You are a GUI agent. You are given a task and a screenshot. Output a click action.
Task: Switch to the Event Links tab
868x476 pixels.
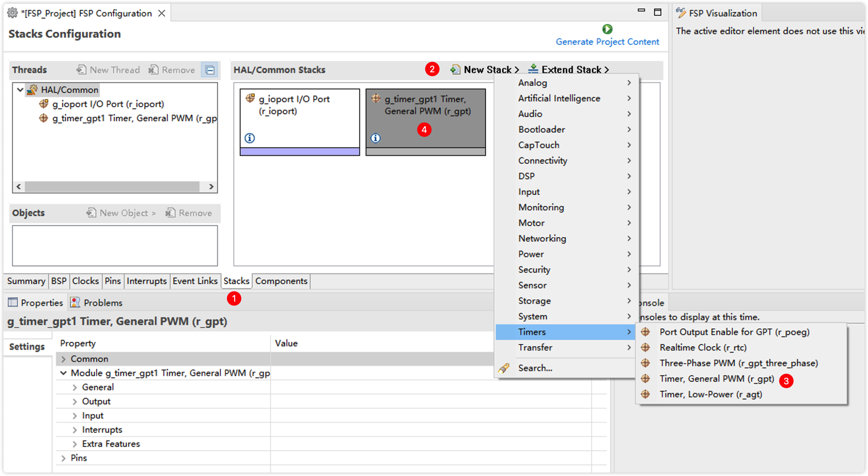tap(195, 281)
